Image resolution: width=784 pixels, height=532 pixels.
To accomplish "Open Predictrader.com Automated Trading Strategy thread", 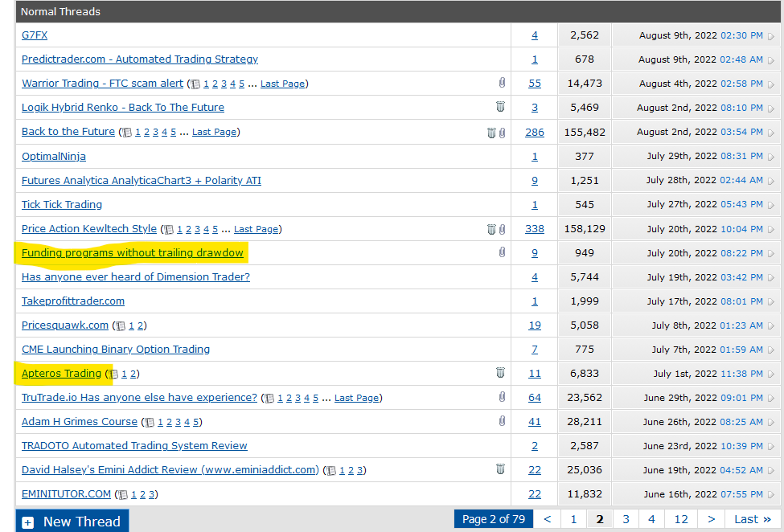I will (x=139, y=59).
